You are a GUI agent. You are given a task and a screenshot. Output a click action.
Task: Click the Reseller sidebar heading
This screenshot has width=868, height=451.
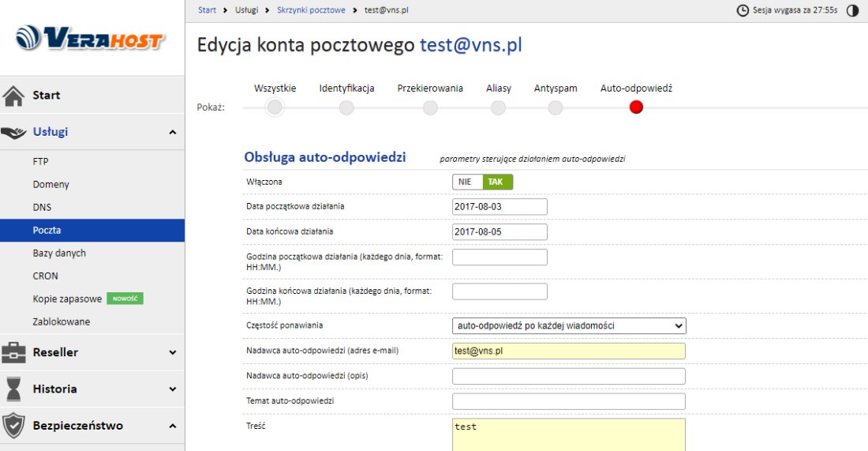tap(55, 352)
